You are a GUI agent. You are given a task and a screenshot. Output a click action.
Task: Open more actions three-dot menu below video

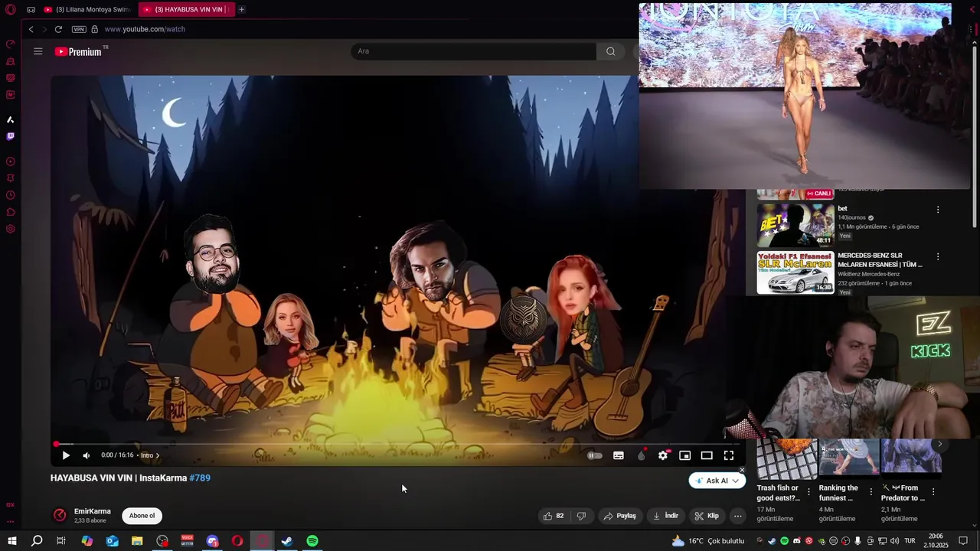737,516
